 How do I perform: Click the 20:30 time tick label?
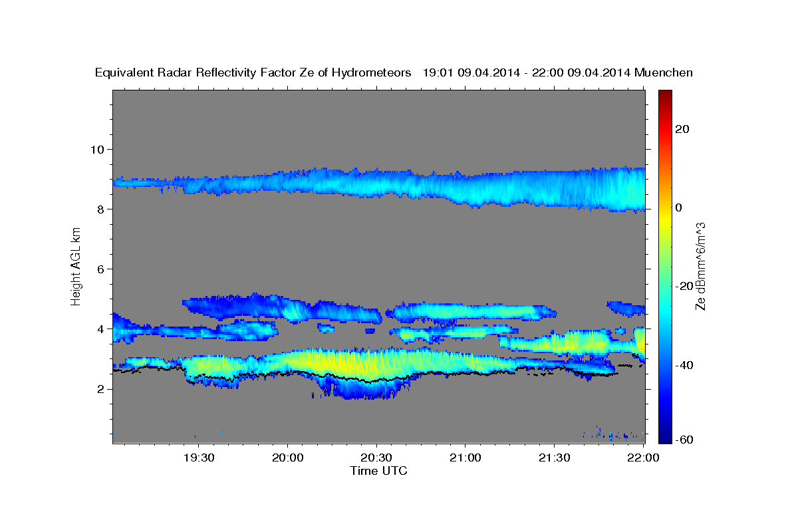(x=376, y=458)
